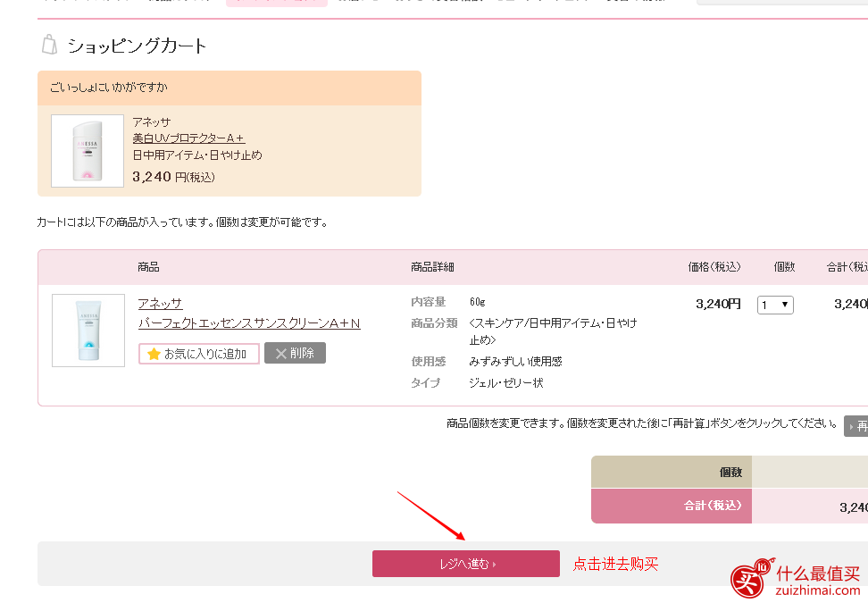Open the 美白UVプロテクターA+ recommended link
This screenshot has height=603, width=868.
[188, 138]
